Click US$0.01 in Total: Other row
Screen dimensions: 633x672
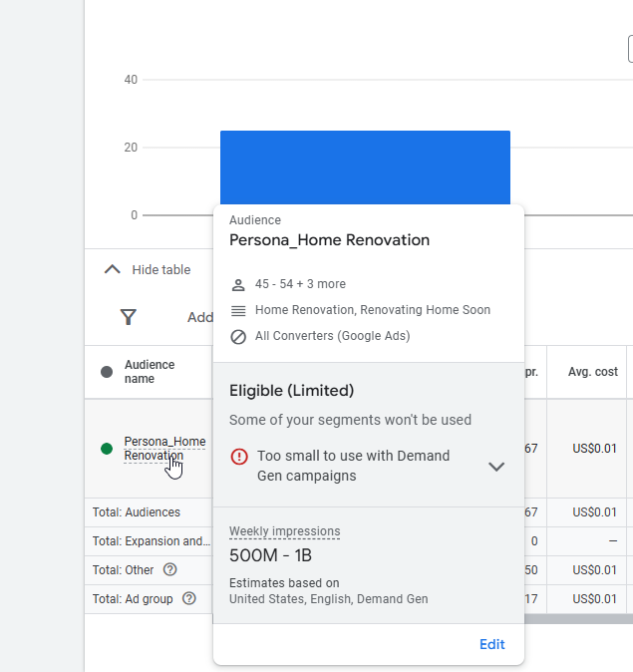click(x=594, y=570)
